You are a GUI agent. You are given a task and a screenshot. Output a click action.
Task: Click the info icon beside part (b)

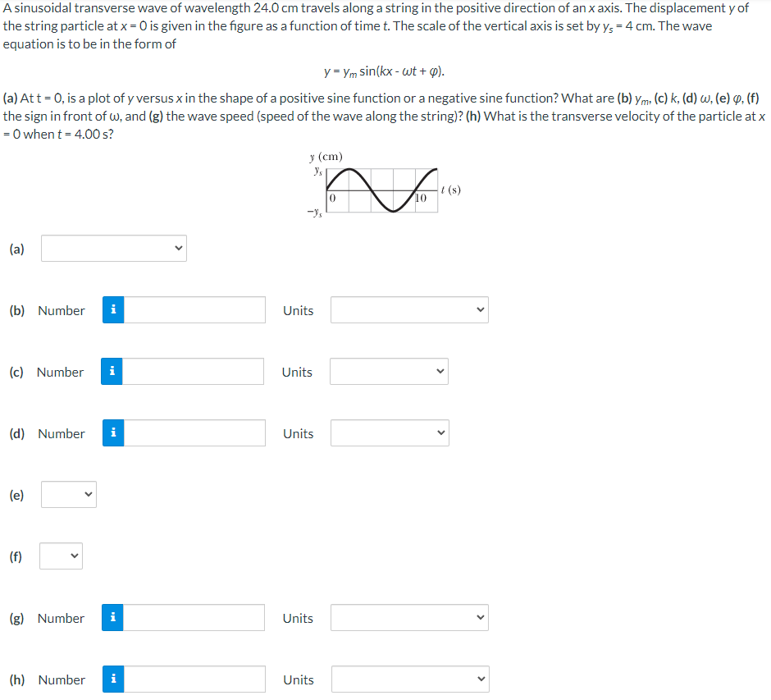112,309
